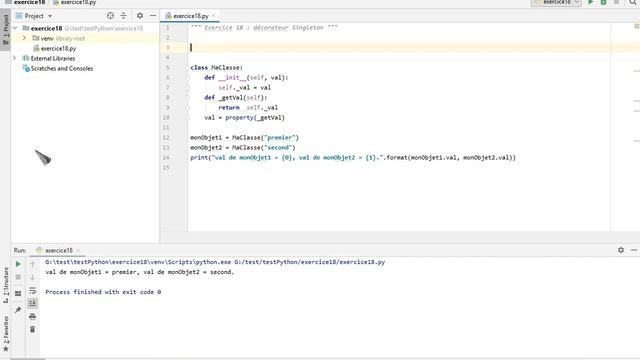
Task: Rerun exercice18 in Run panel
Action: pyautogui.click(x=18, y=264)
